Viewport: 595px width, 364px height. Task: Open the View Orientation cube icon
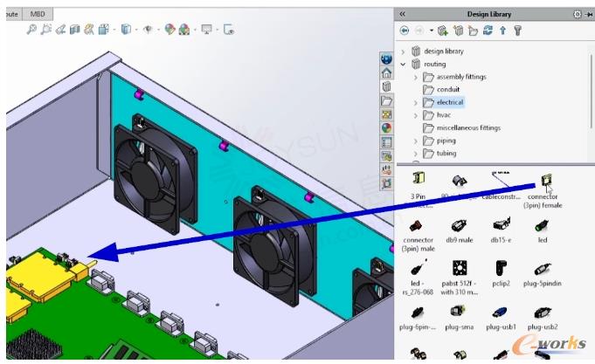click(x=104, y=29)
